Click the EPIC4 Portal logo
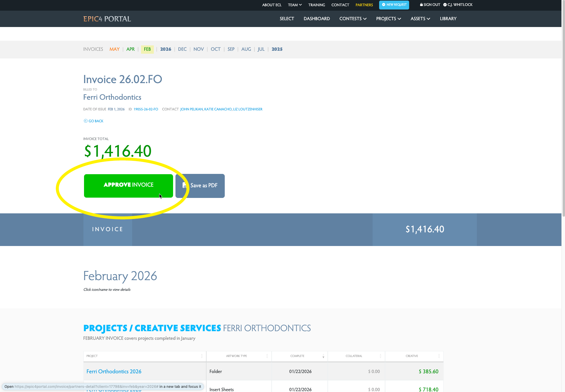The width and height of the screenshot is (565, 392). [107, 19]
